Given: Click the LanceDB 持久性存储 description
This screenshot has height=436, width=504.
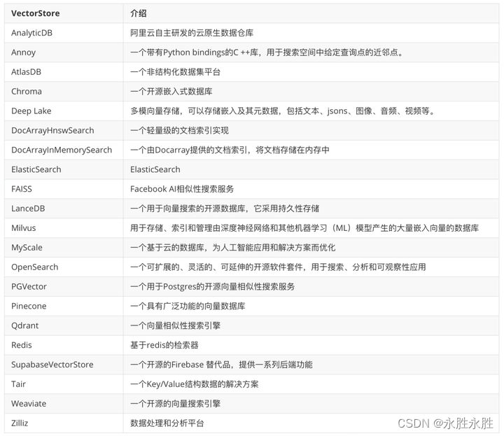Looking at the screenshot, I should coord(225,209).
